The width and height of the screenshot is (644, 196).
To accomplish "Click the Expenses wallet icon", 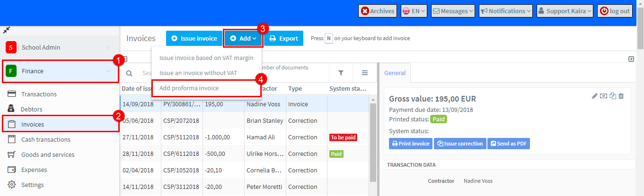I will click(12, 170).
